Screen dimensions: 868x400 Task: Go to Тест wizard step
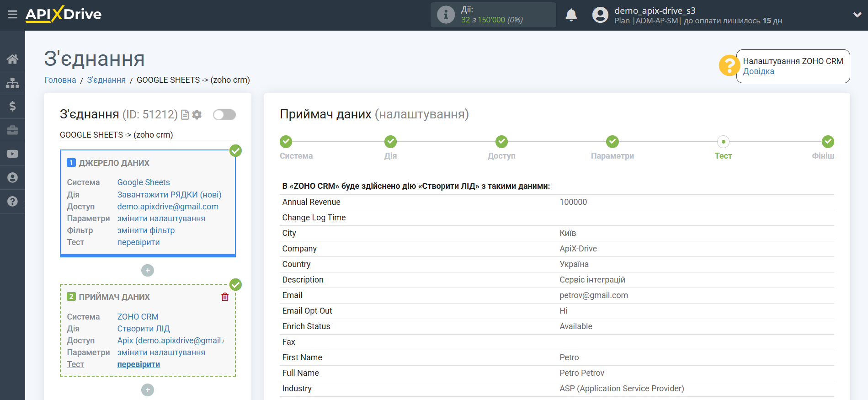[723, 142]
